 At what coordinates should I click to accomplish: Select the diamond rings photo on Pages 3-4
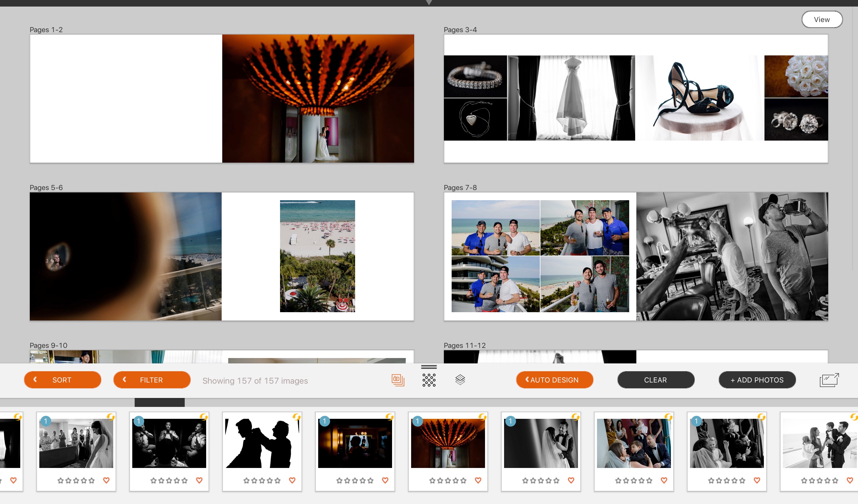(796, 119)
